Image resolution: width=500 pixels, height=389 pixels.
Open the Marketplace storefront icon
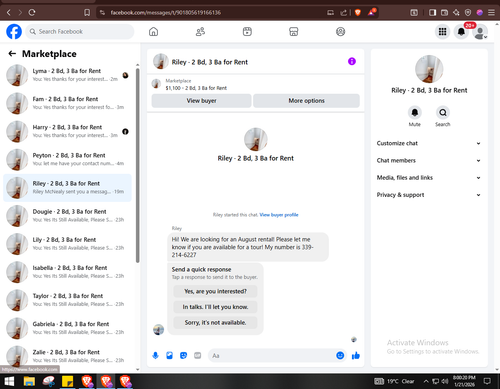pyautogui.click(x=294, y=32)
